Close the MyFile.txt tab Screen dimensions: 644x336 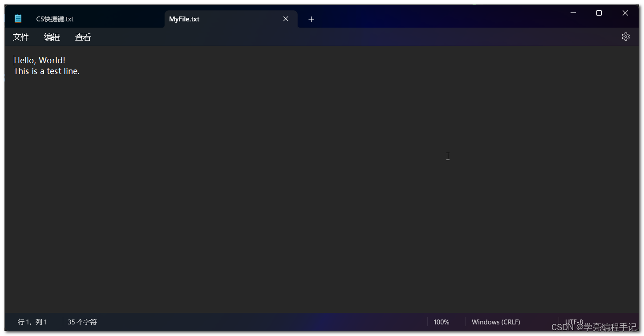tap(286, 19)
